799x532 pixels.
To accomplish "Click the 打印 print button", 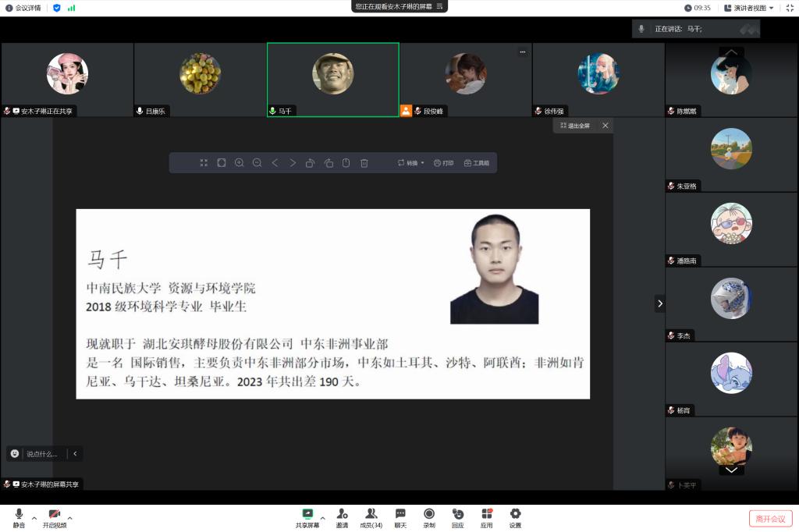I will (x=443, y=163).
